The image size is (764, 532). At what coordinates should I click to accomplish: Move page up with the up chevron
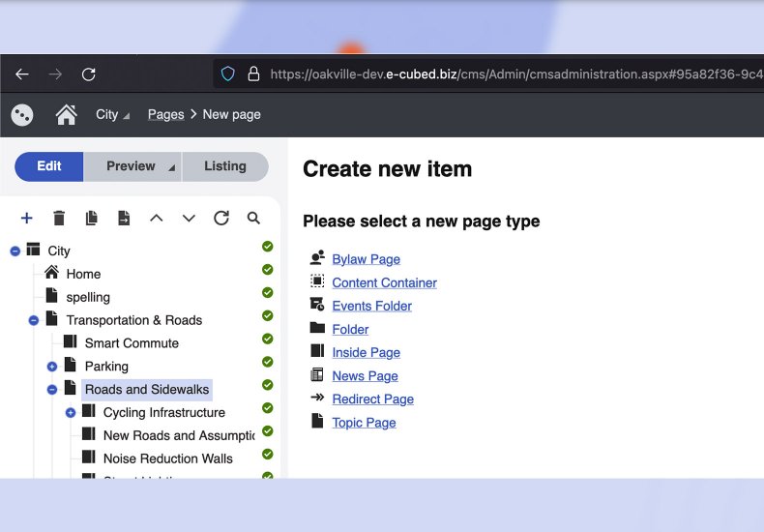[x=156, y=219]
